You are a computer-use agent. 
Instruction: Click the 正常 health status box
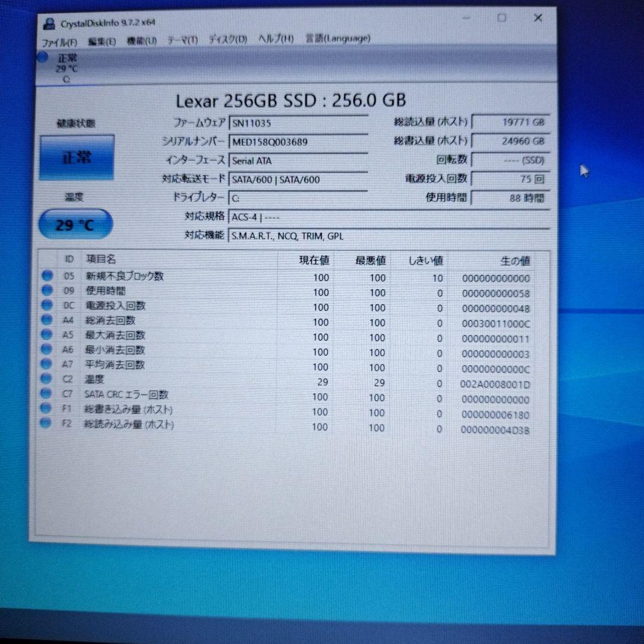pyautogui.click(x=77, y=156)
